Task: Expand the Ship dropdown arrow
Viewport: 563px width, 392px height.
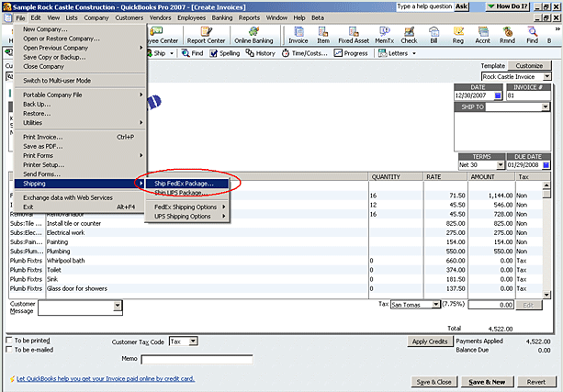Action: pyautogui.click(x=172, y=53)
